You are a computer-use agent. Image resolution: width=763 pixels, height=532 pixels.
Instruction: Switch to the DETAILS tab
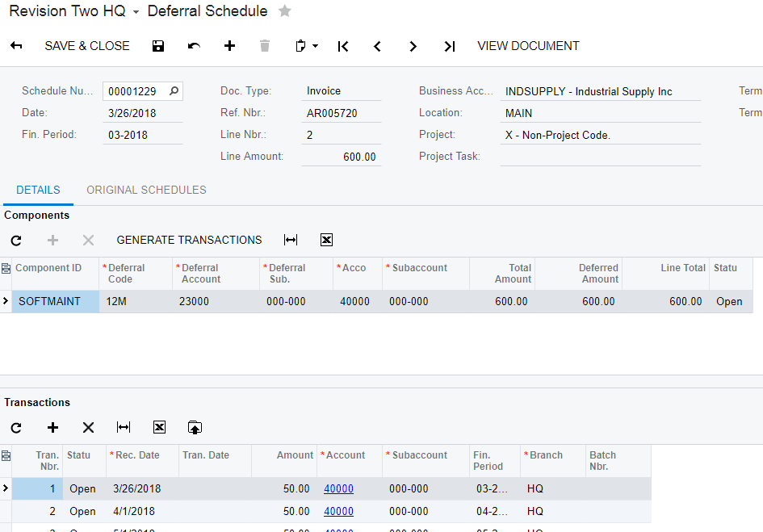coord(38,190)
